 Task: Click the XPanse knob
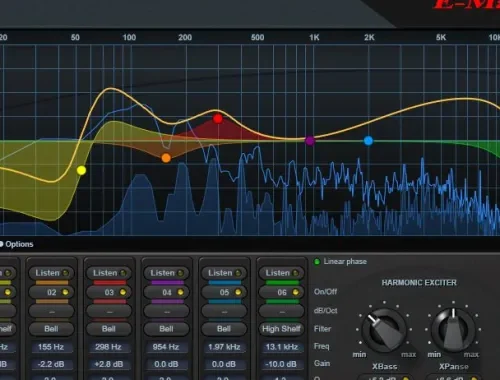pyautogui.click(x=453, y=330)
